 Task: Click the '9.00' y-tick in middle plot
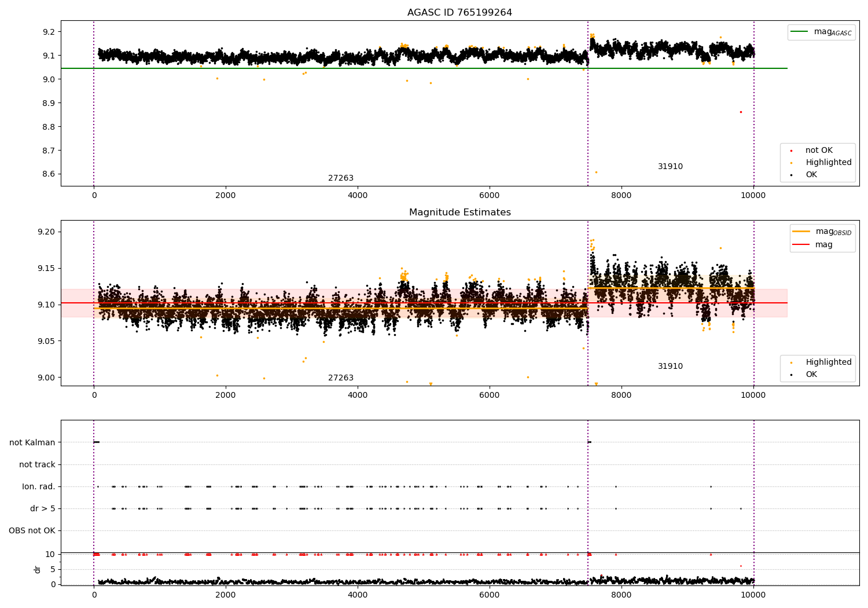click(x=46, y=378)
